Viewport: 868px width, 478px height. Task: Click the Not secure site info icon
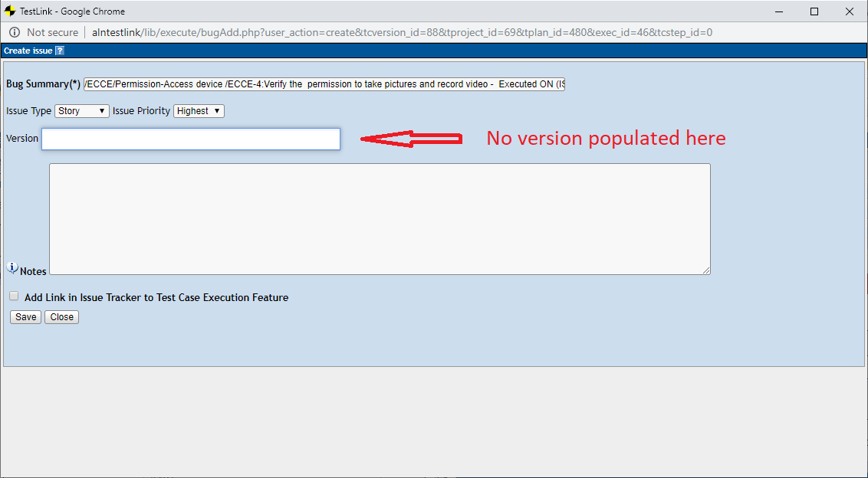[15, 33]
